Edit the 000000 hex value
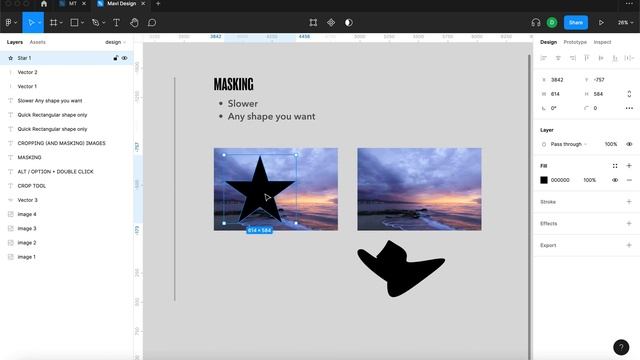Image resolution: width=640 pixels, height=360 pixels. [560, 180]
